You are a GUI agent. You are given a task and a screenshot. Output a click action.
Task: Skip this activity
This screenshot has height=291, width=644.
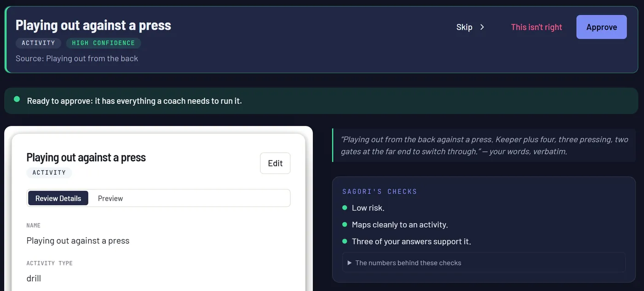[470, 27]
